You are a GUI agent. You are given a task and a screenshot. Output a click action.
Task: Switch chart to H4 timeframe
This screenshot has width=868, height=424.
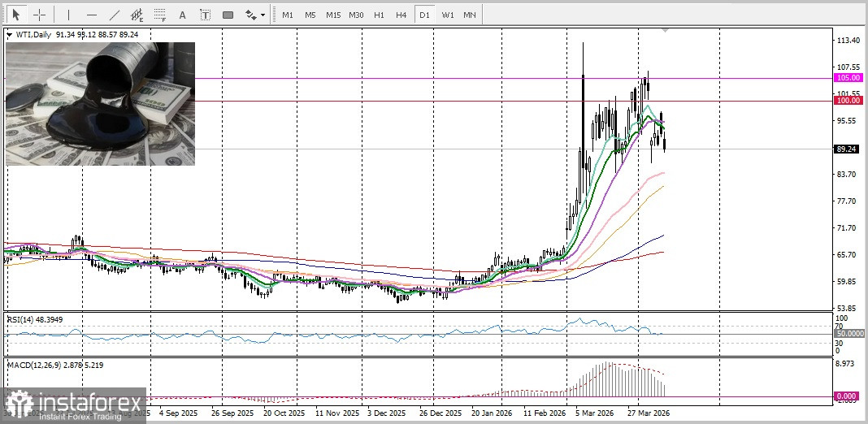(401, 15)
